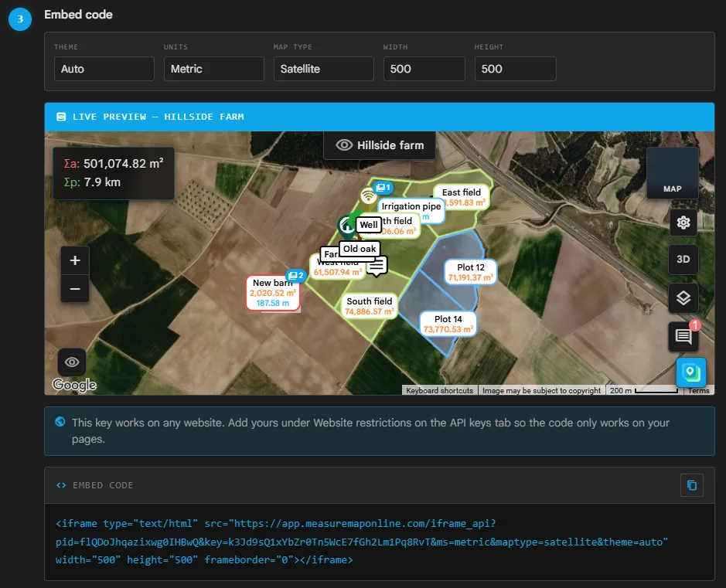Select the Plot 12 label on the map

470,272
